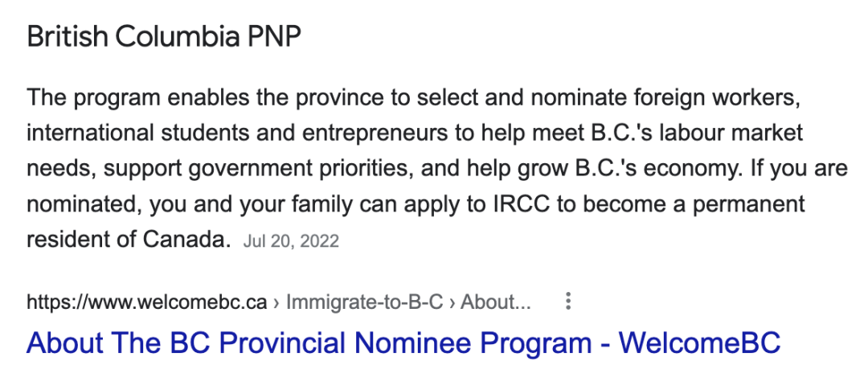
Task: Click the Jul 20, 2022 date label
Action: click(291, 241)
